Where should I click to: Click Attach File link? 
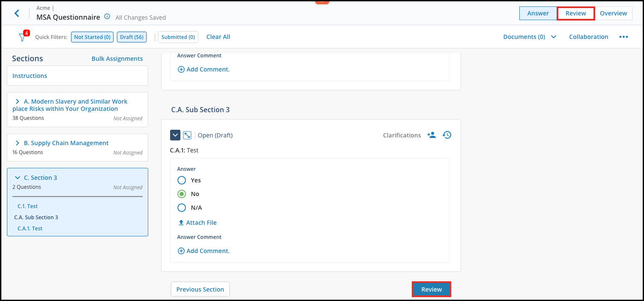tap(201, 223)
